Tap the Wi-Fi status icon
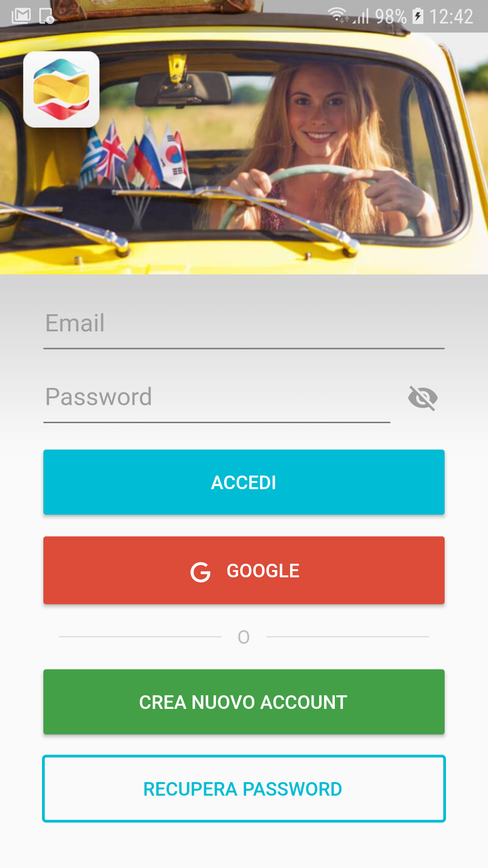 tap(338, 15)
